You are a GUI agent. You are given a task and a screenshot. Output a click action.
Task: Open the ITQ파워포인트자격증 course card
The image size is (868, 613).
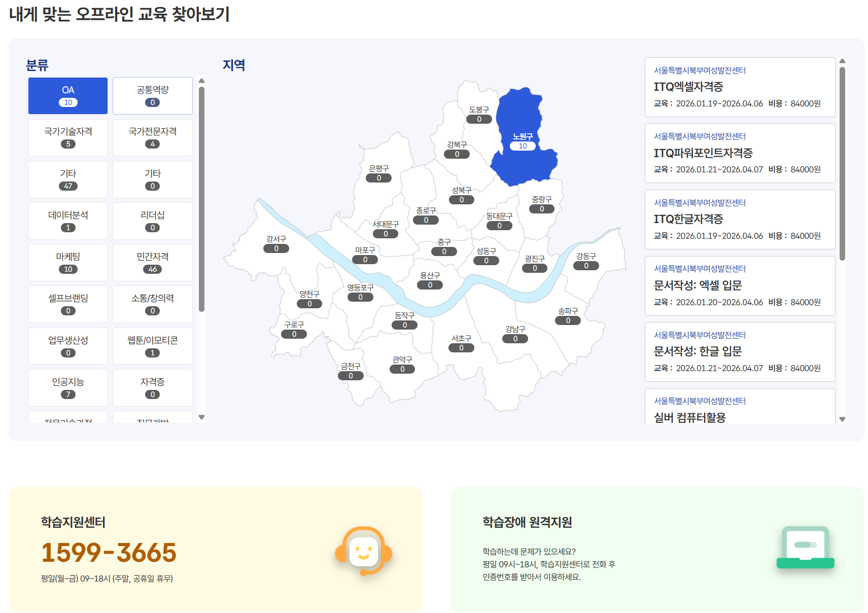740,153
